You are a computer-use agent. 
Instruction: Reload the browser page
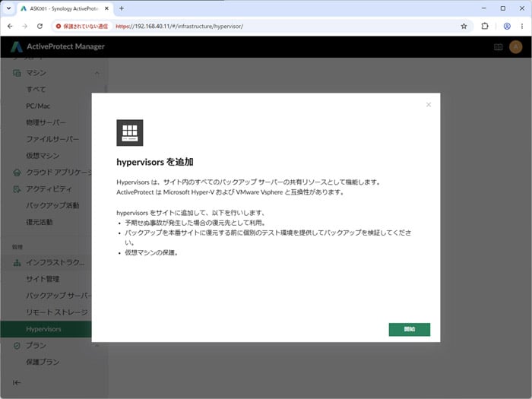40,26
